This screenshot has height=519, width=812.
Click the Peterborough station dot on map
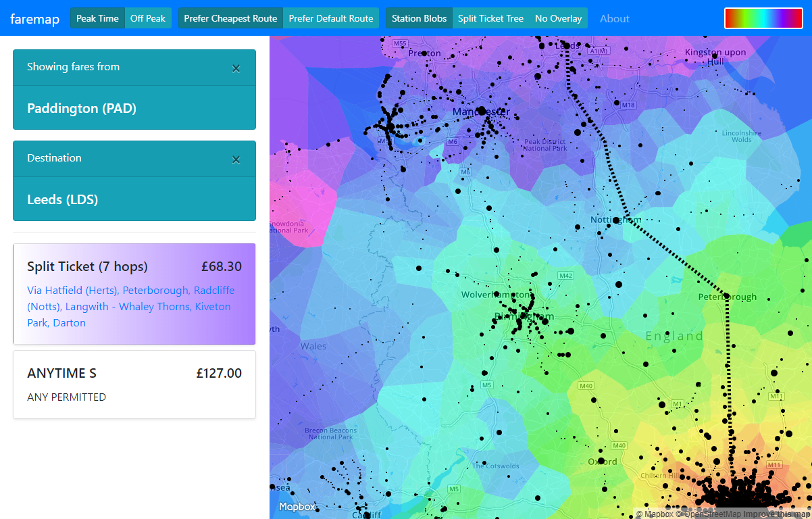[x=727, y=295]
